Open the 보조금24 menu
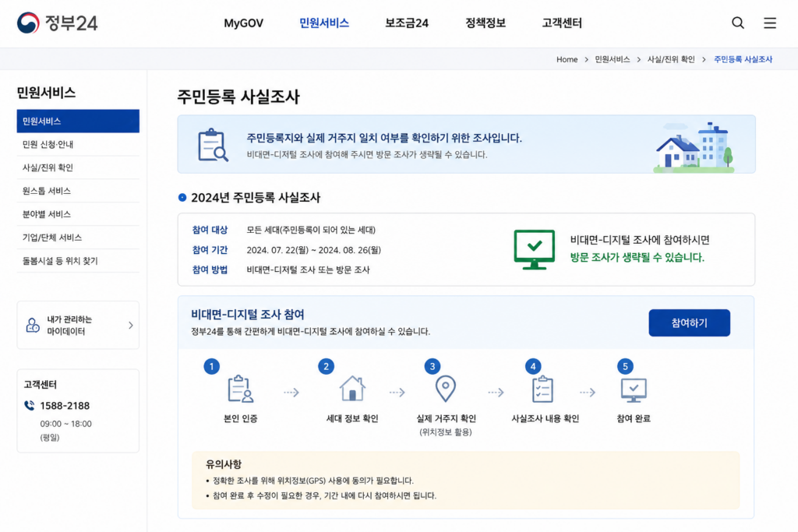Image resolution: width=798 pixels, height=532 pixels. coord(407,23)
